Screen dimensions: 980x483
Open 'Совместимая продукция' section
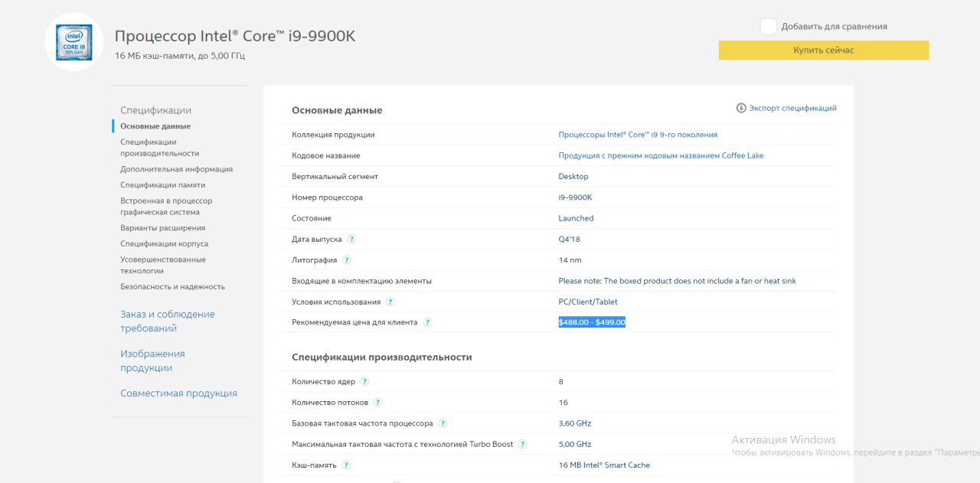click(178, 393)
